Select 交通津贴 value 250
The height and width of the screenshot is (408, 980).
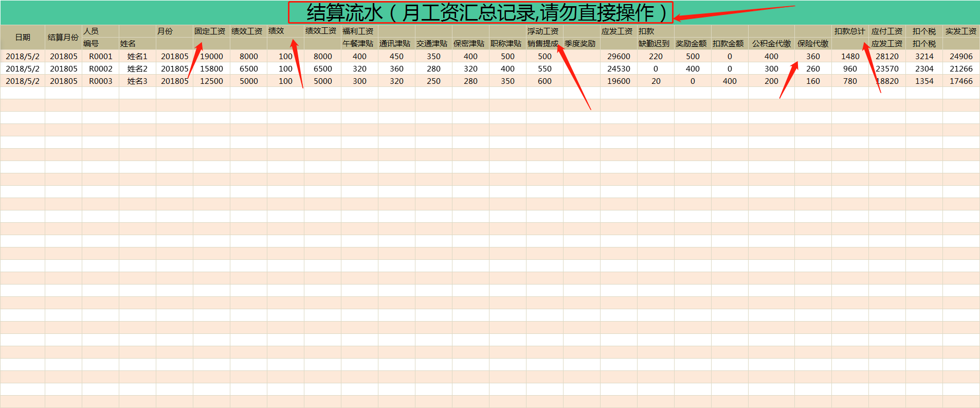click(433, 81)
